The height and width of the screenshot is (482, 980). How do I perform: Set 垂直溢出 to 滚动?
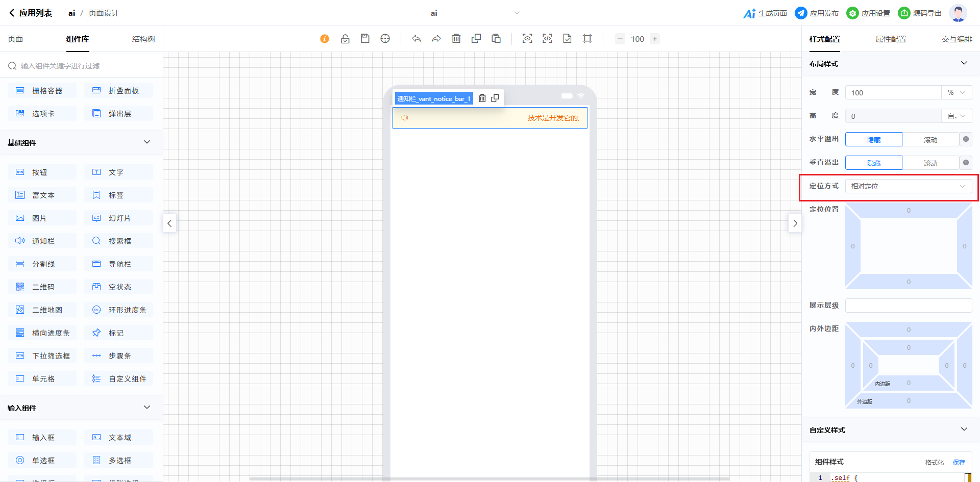tap(930, 163)
